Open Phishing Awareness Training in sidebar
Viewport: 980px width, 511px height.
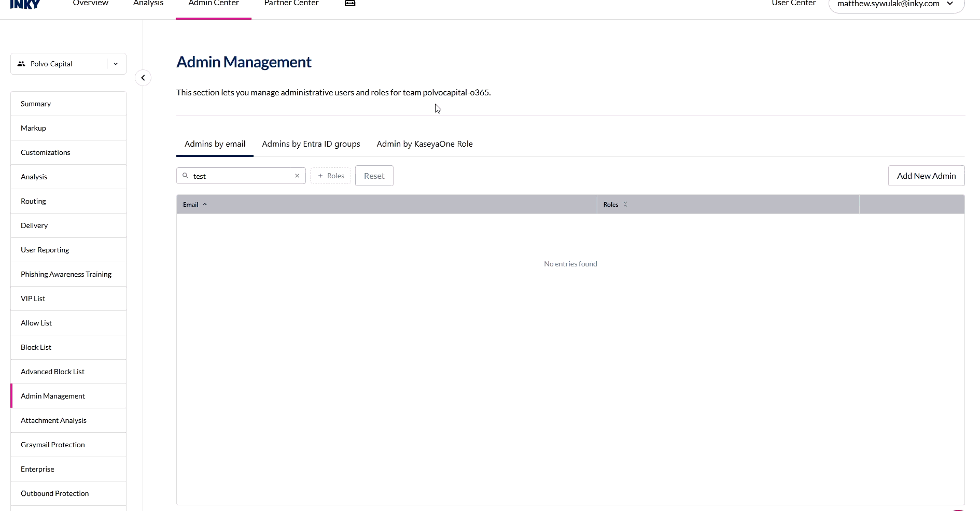coord(66,274)
